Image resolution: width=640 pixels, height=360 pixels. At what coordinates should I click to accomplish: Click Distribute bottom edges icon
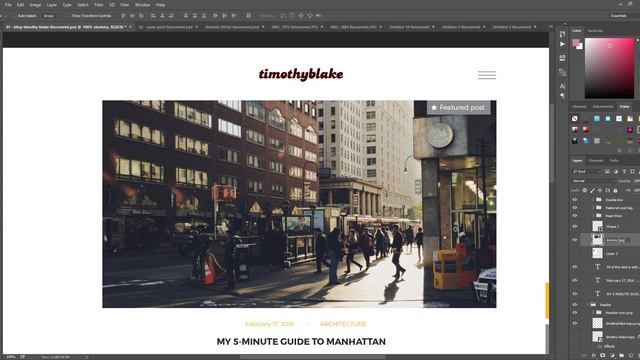click(204, 16)
